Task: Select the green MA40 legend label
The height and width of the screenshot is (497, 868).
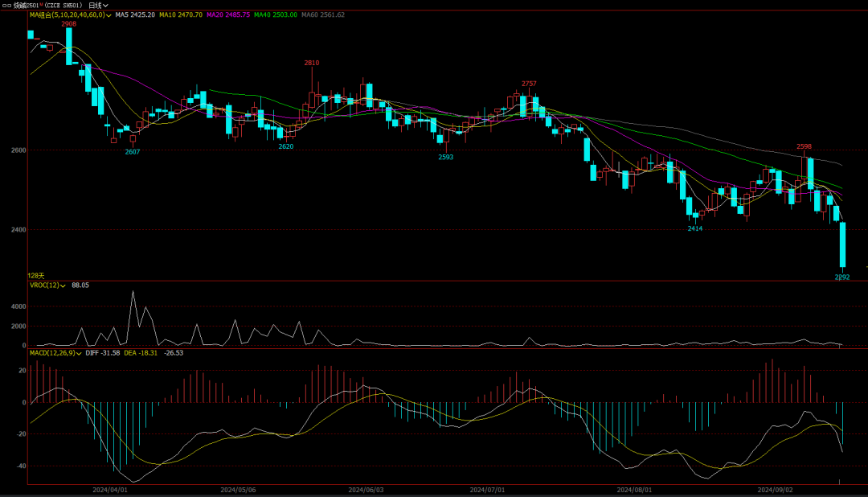Action: click(276, 15)
